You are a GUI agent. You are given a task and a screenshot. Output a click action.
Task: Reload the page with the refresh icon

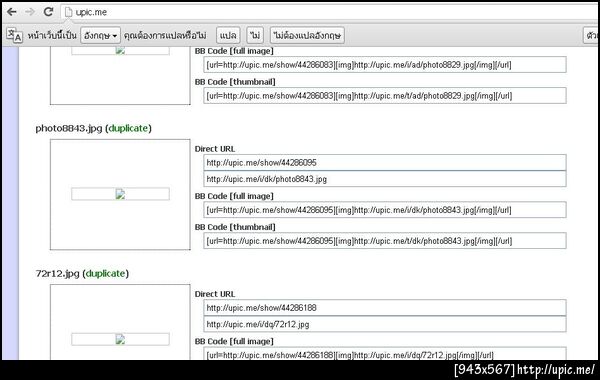(x=48, y=12)
